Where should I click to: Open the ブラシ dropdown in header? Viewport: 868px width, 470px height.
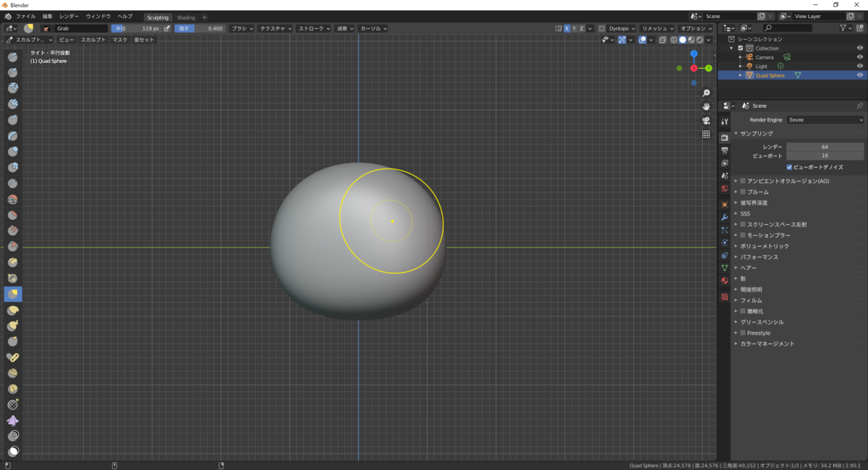[242, 29]
